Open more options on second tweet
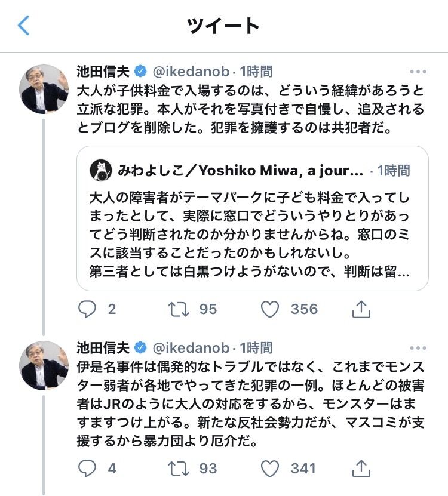 [x=418, y=347]
